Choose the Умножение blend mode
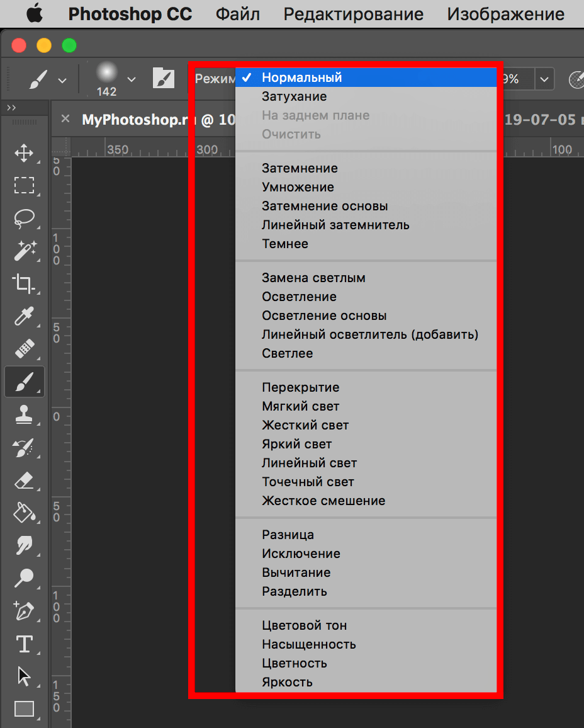584x728 pixels. (298, 187)
